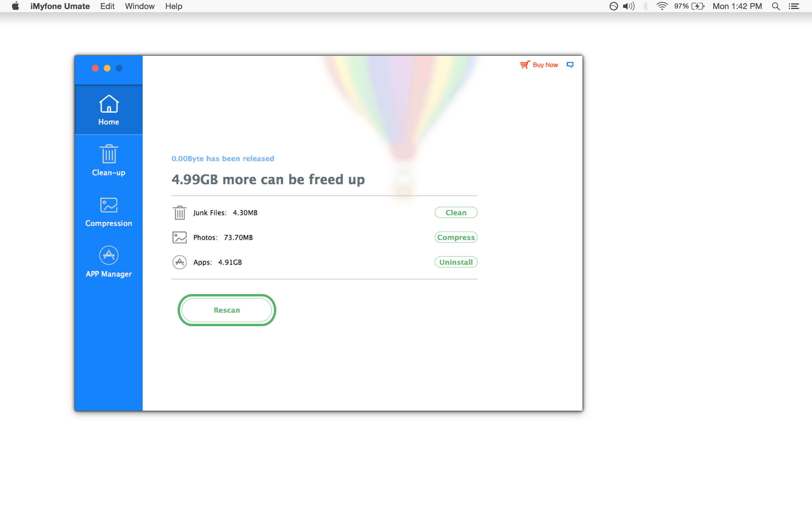Open APP Manager icon in sidebar
Image resolution: width=812 pixels, height=507 pixels.
(109, 255)
